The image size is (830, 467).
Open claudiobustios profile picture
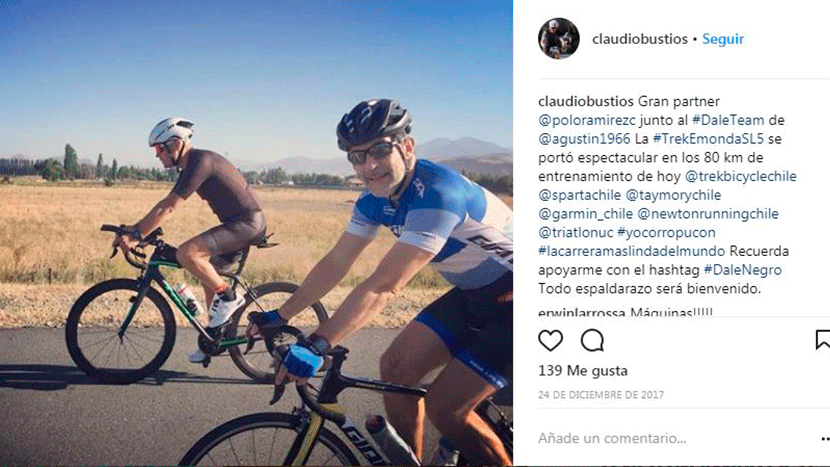[x=559, y=39]
